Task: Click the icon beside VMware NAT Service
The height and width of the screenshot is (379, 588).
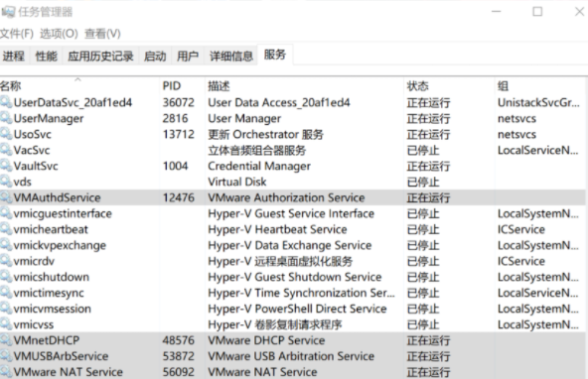Action: tap(6, 371)
